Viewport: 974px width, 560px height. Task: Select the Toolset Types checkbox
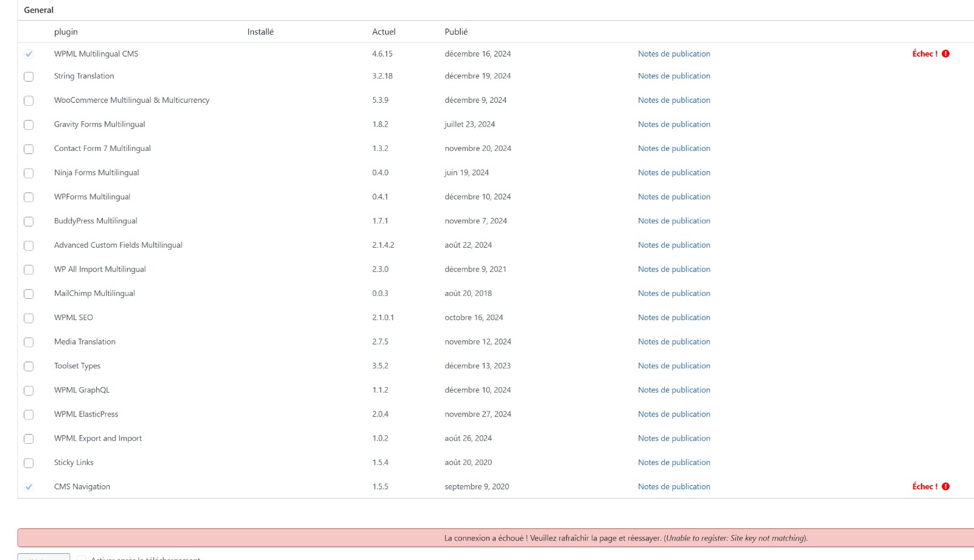tap(29, 366)
